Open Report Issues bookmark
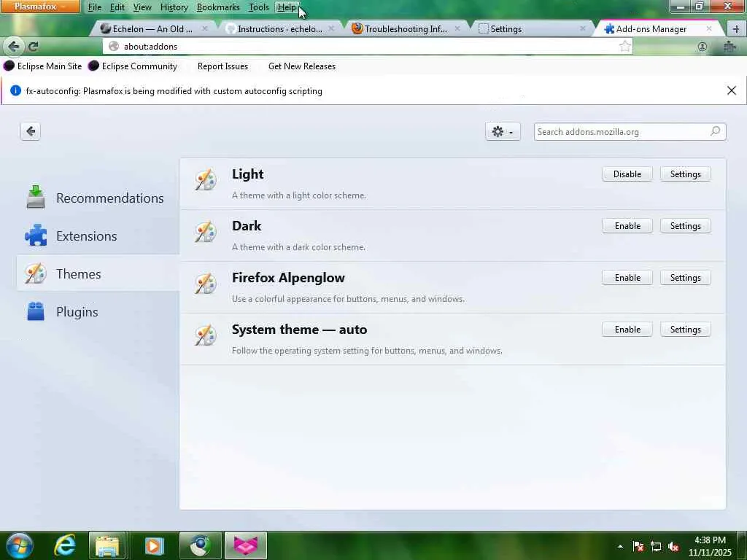The width and height of the screenshot is (747, 560). (x=222, y=66)
